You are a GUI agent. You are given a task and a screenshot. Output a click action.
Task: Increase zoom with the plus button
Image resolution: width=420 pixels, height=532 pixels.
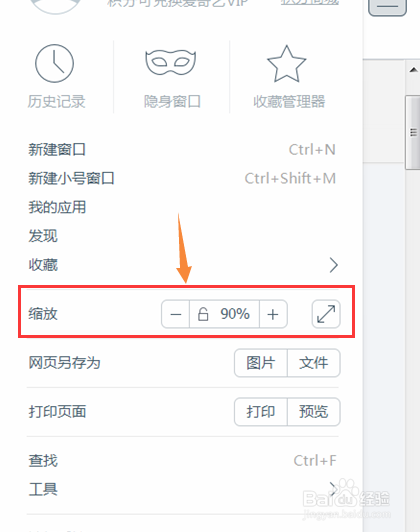coord(273,314)
